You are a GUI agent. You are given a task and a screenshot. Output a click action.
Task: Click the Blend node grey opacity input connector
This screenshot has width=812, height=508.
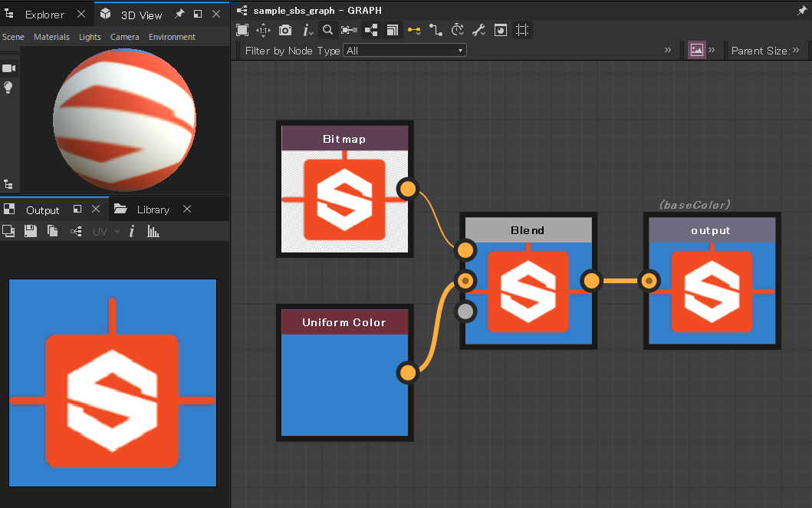(465, 312)
